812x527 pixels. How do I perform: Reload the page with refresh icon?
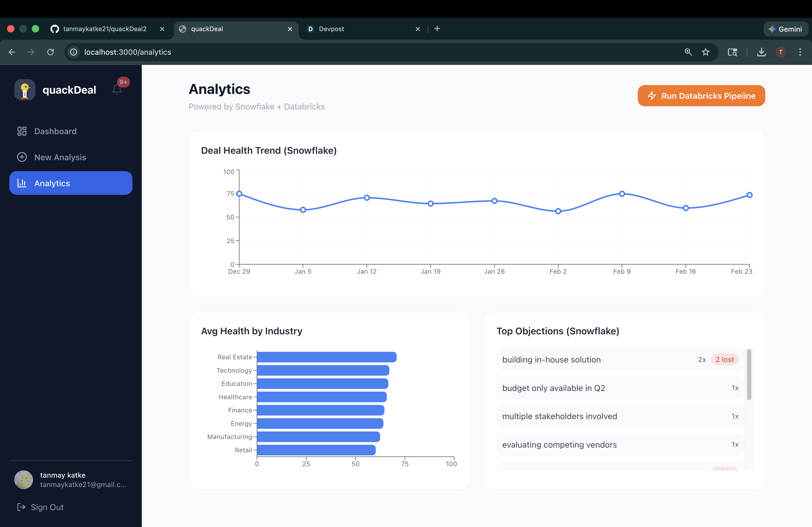tap(50, 52)
